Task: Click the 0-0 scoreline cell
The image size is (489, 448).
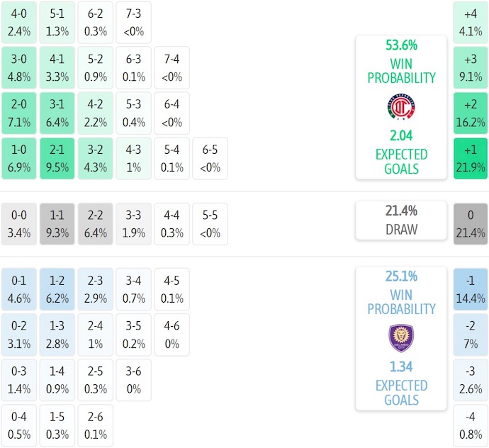Action: pos(19,224)
